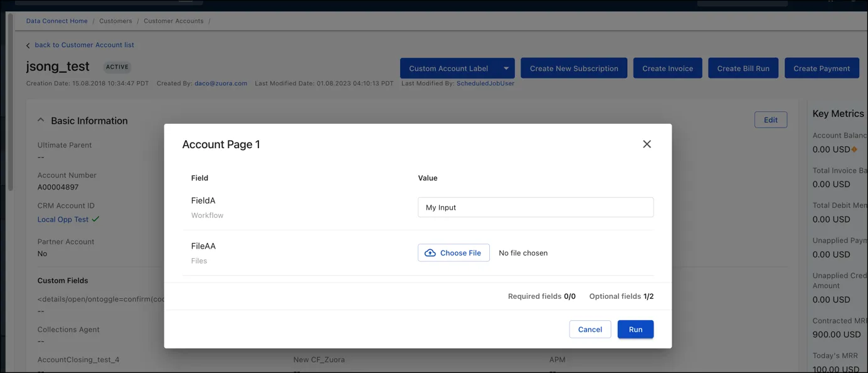This screenshot has width=868, height=373.
Task: Click the Create Invoice button
Action: [668, 68]
